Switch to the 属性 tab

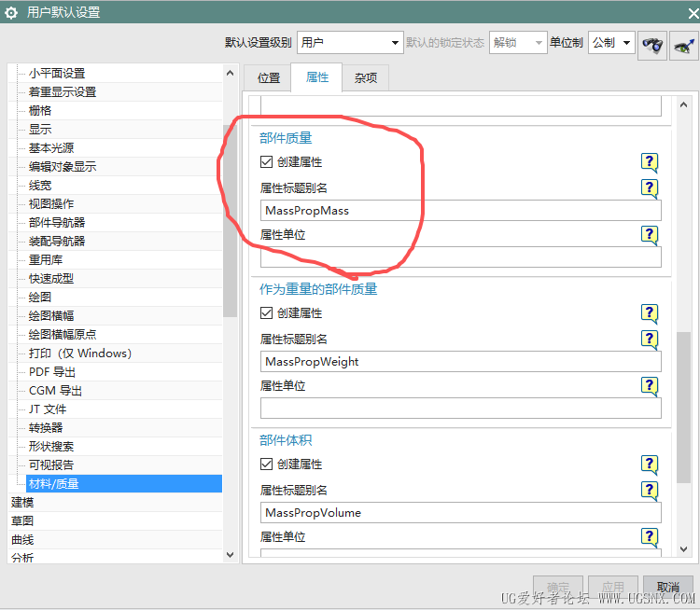click(x=317, y=77)
